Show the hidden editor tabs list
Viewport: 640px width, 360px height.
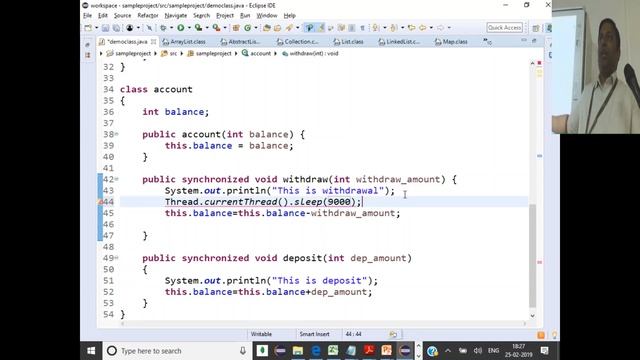pyautogui.click(x=487, y=41)
